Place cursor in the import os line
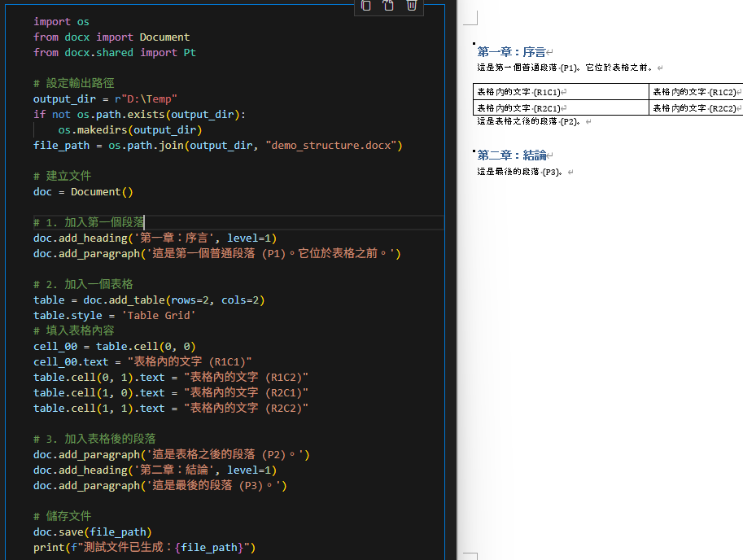 click(x=61, y=21)
